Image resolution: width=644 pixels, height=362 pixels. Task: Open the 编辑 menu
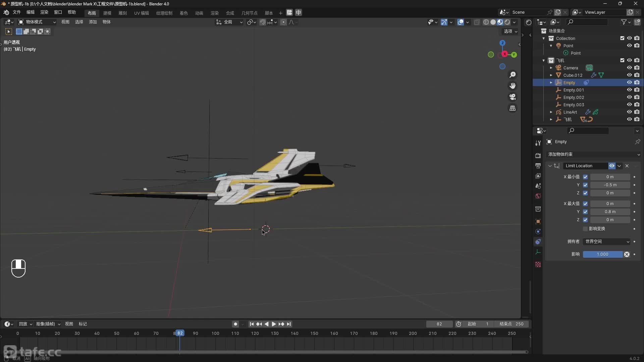tap(31, 12)
